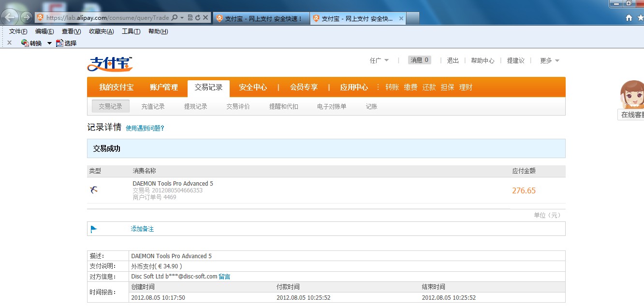Open 提醒和代扣 sub-tab
This screenshot has height=307, width=644.
tap(283, 106)
